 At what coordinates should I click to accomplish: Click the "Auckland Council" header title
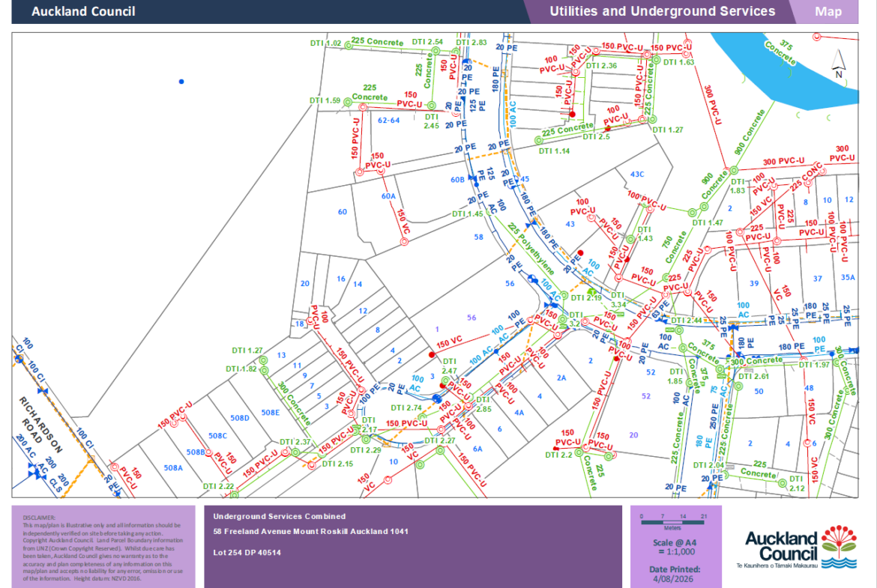(83, 12)
